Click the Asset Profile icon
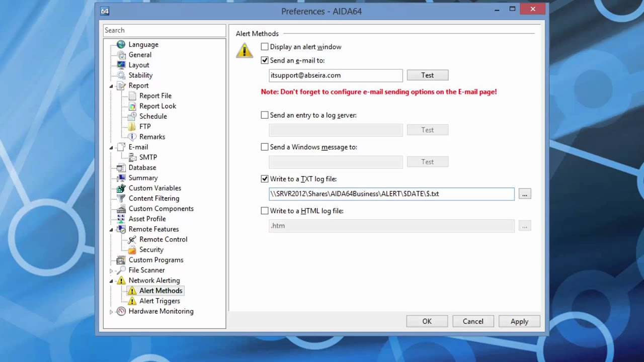 coord(121,219)
